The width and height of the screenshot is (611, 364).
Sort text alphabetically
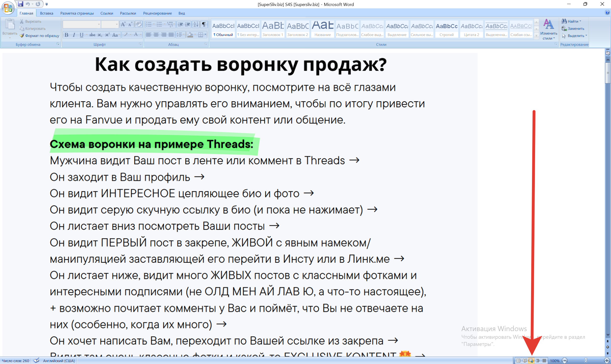(x=196, y=24)
